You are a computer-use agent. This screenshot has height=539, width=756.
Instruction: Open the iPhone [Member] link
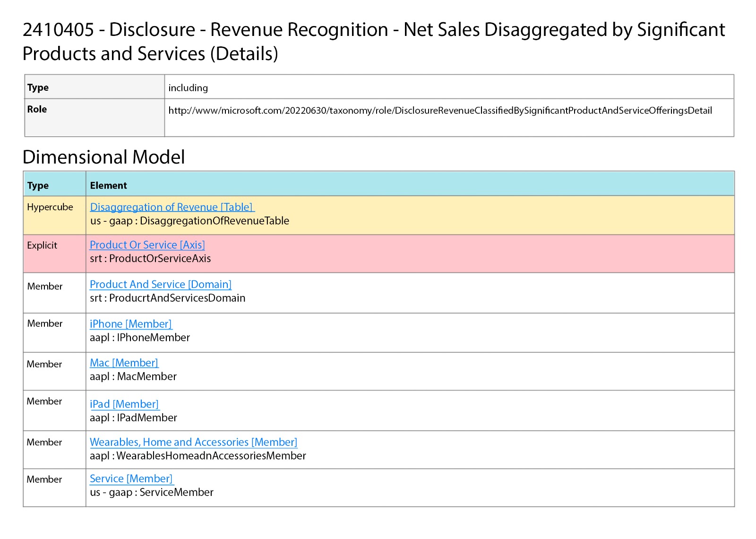click(131, 324)
